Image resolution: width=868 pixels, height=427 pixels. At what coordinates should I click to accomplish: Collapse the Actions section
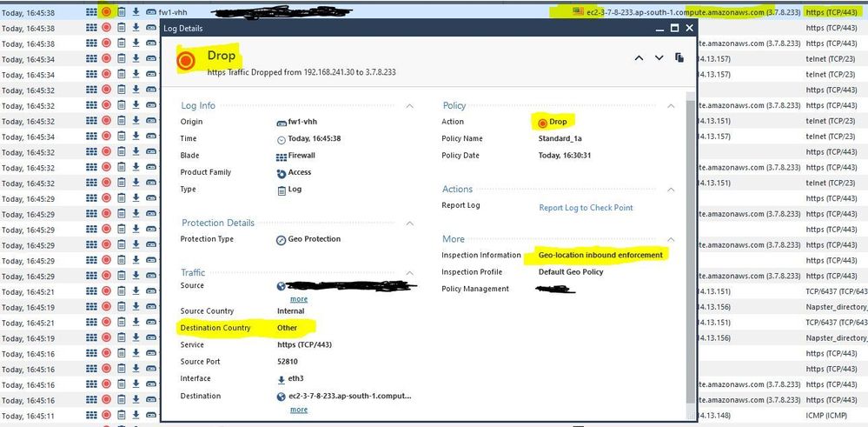671,190
